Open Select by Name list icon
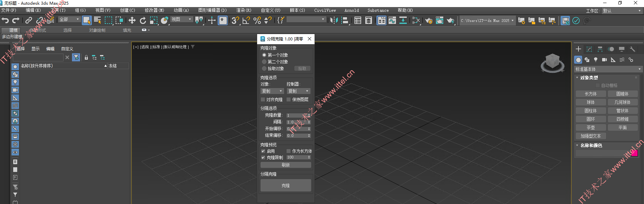 pyautogui.click(x=98, y=21)
